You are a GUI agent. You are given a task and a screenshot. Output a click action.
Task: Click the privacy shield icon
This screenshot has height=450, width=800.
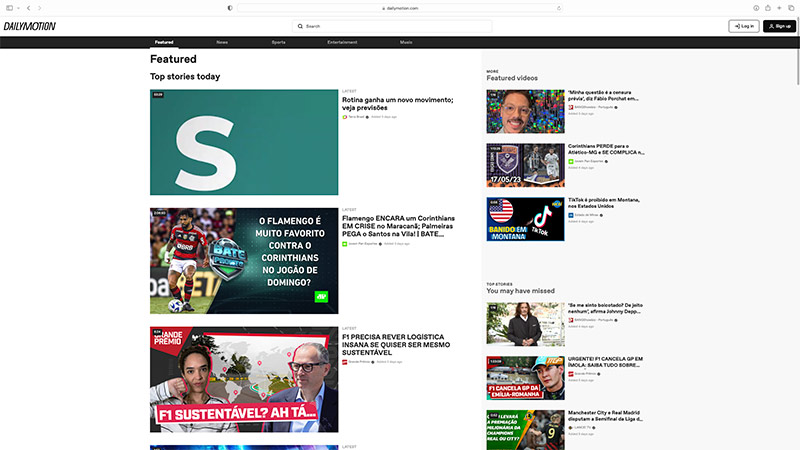(x=230, y=8)
